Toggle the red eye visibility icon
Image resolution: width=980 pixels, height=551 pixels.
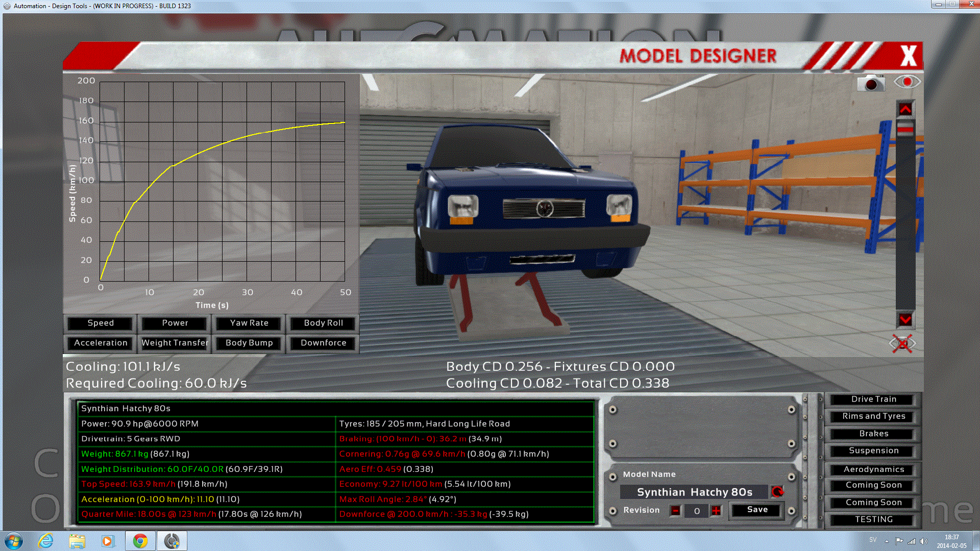(907, 82)
